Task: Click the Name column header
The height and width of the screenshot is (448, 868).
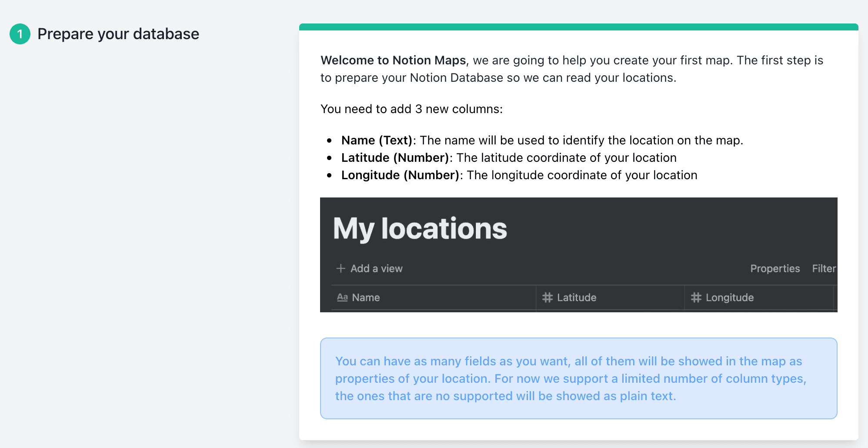Action: click(x=434, y=298)
